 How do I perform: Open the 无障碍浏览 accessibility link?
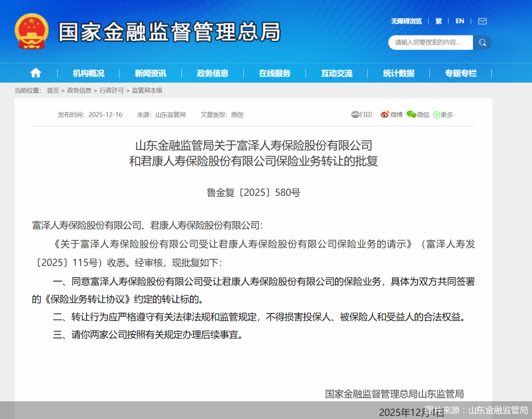click(x=408, y=21)
